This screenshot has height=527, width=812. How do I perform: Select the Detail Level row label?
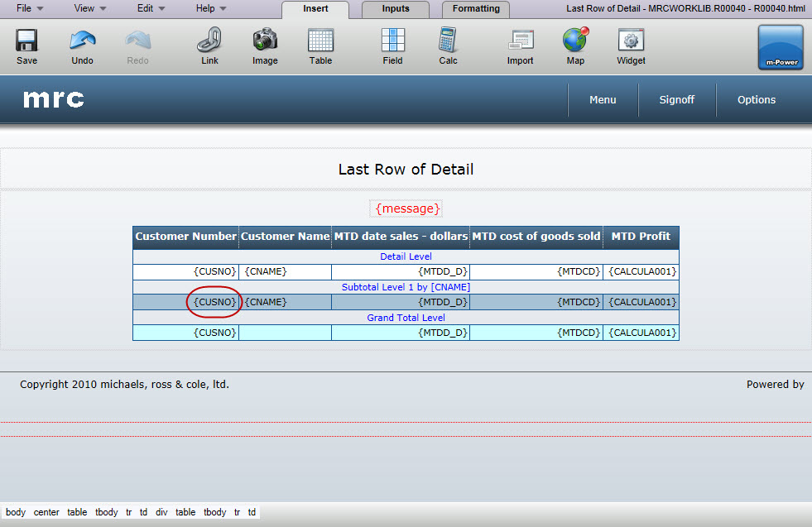click(x=406, y=256)
